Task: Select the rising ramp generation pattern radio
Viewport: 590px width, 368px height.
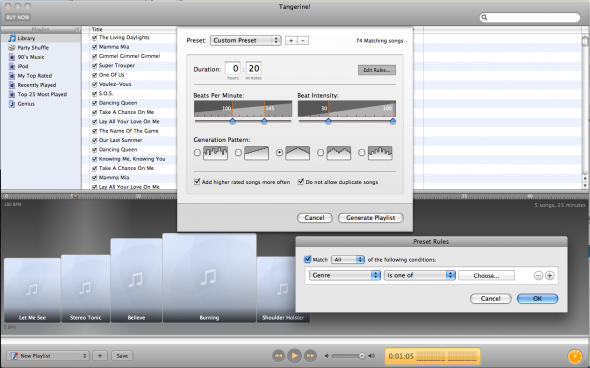Action: 238,153
